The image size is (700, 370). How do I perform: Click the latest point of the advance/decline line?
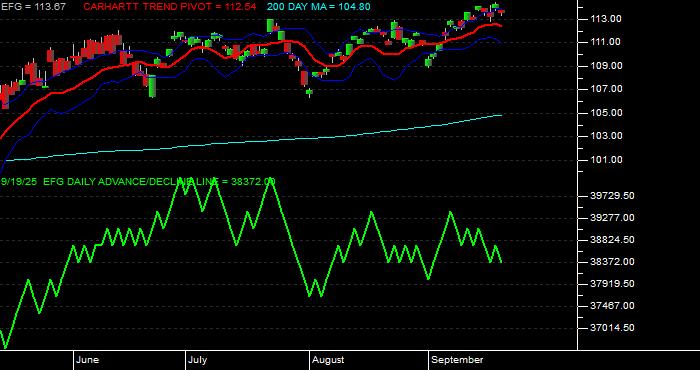(501, 262)
